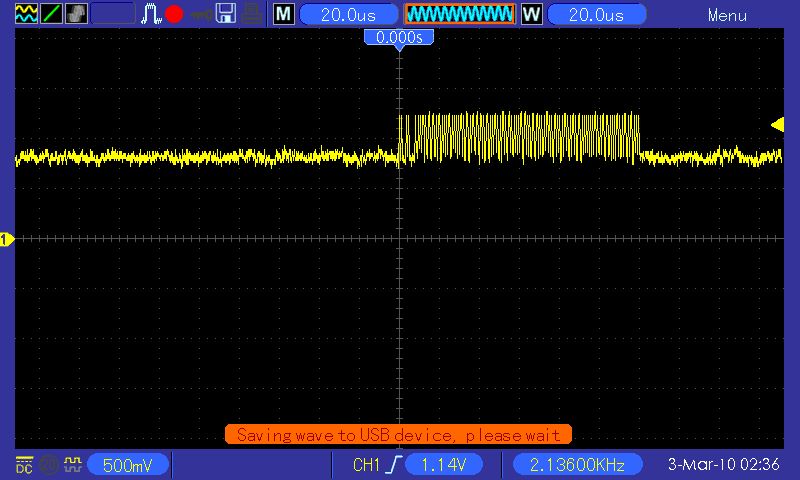Click the rising edge trigger slope icon

click(x=394, y=465)
